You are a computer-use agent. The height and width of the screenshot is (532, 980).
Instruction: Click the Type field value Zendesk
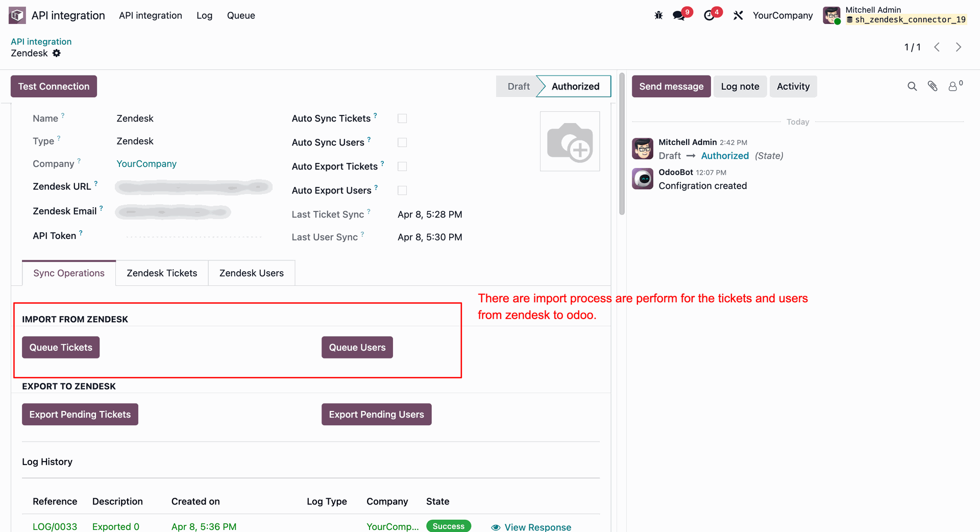pos(135,141)
